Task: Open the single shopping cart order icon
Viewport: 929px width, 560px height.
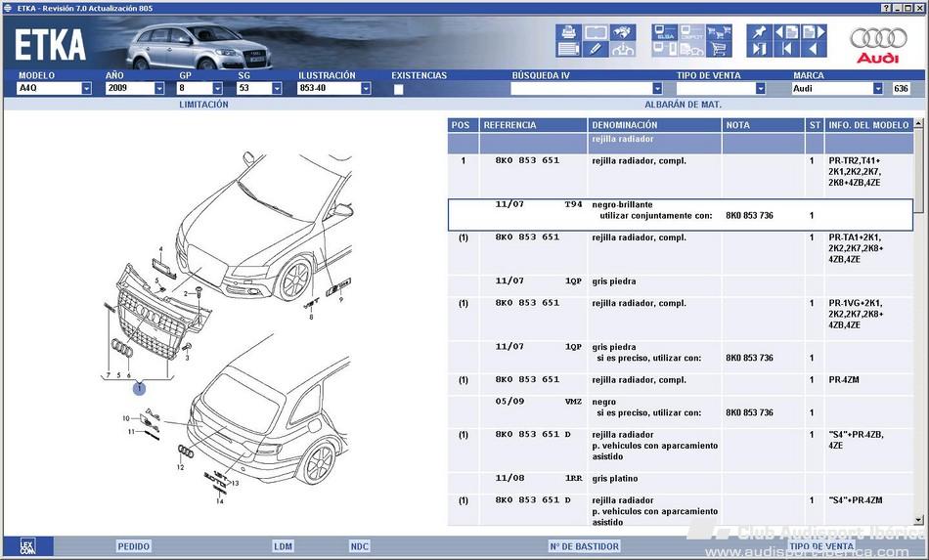Action: pyautogui.click(x=719, y=49)
